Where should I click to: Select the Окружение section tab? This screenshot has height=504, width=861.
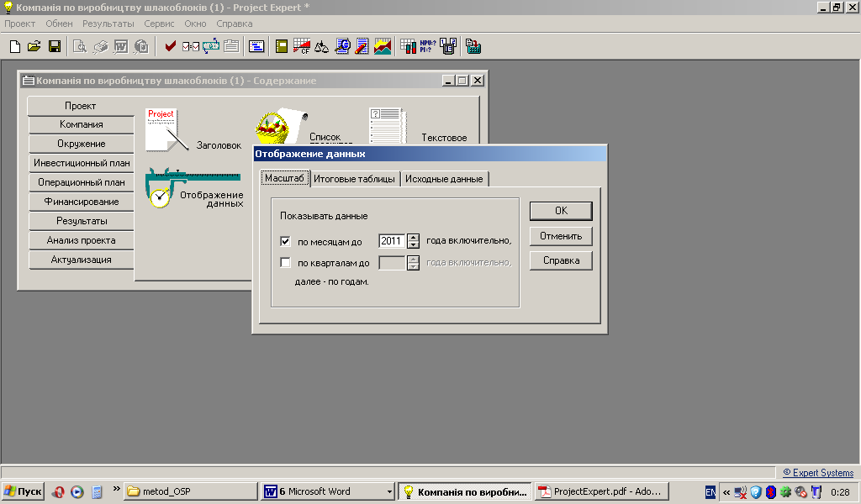(82, 144)
